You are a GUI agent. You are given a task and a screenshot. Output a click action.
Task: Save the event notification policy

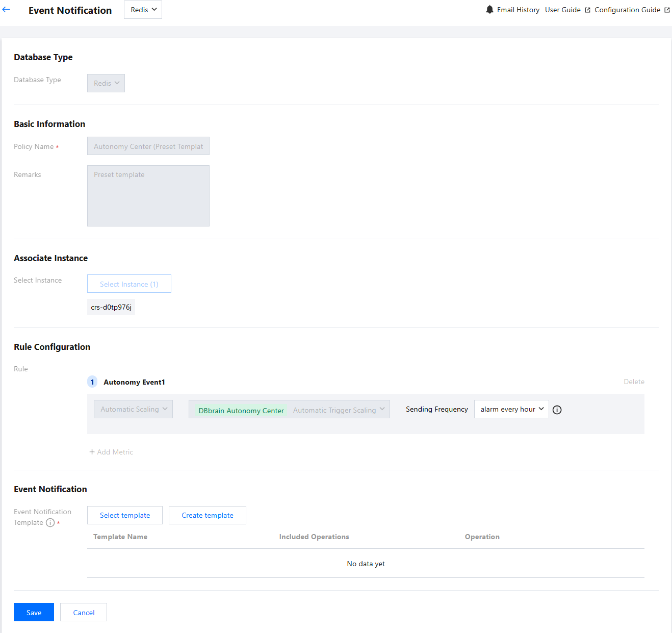tap(34, 612)
